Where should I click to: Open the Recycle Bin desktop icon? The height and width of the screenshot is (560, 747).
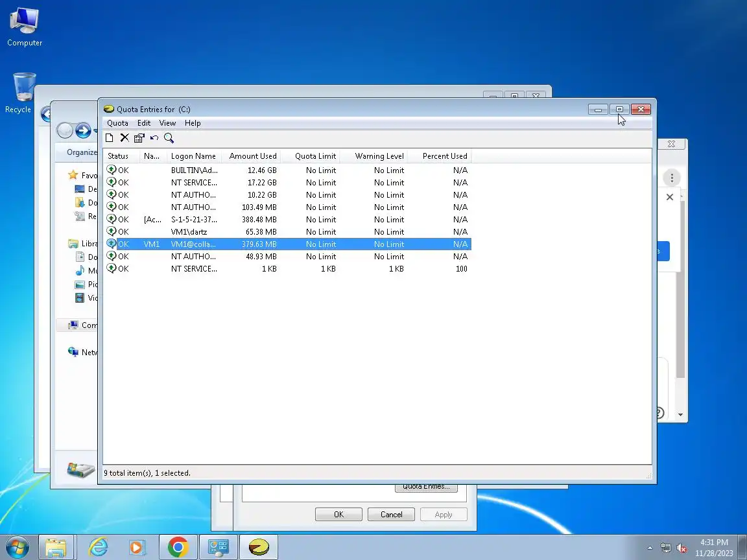coord(23,93)
